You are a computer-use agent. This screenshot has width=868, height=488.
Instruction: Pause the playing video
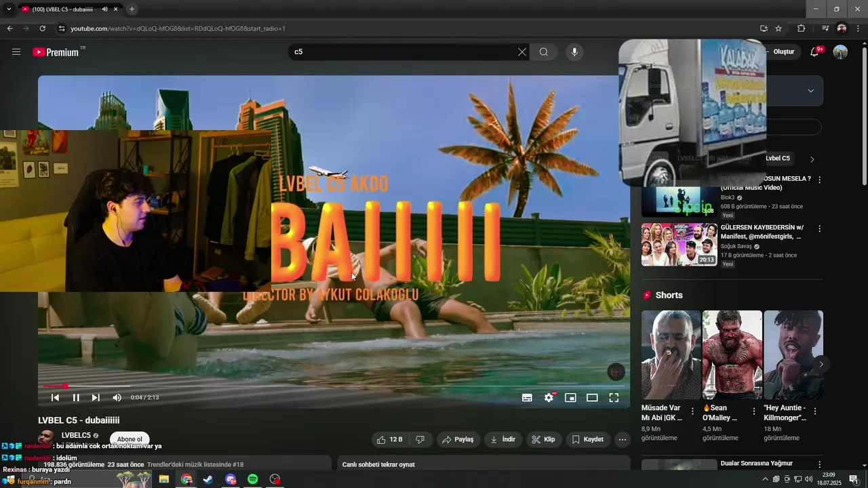(x=76, y=398)
